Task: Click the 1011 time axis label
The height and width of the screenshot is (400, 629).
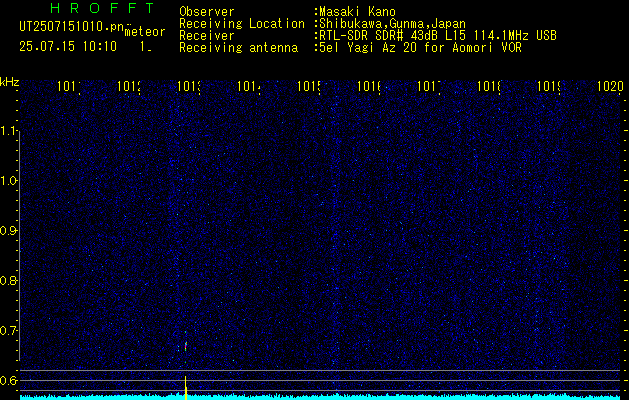Action: [x=69, y=86]
